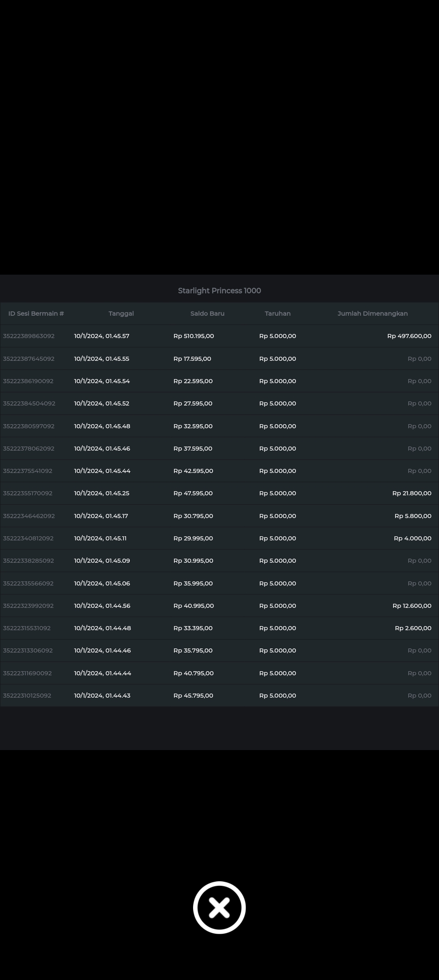Open session ID 35222389863092
The width and height of the screenshot is (439, 980).
[x=29, y=336]
